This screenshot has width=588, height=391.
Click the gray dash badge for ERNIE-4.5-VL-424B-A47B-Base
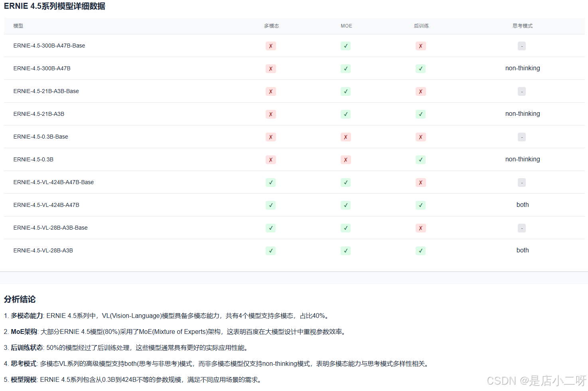coord(522,183)
